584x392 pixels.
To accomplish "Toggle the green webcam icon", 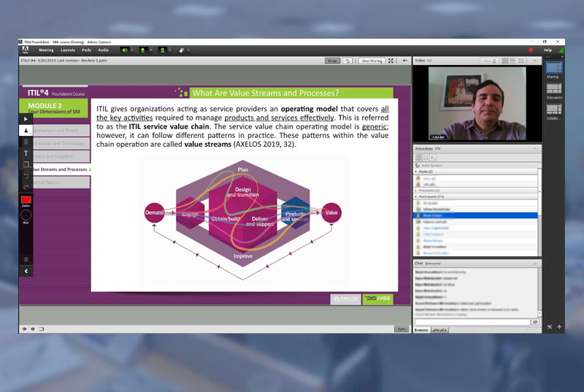I will (x=162, y=50).
